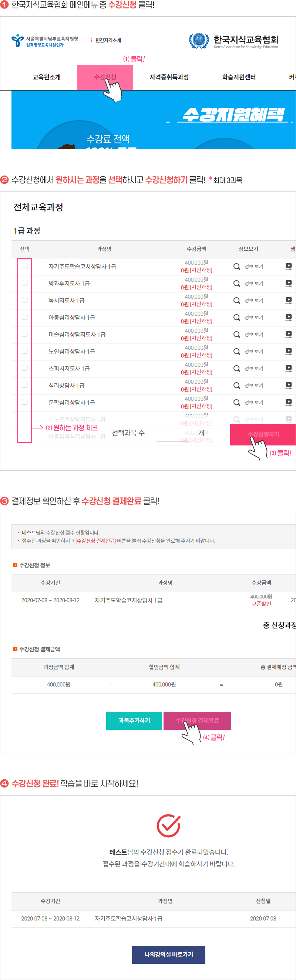Open the 민간자격소개 link
The width and height of the screenshot is (296, 980).
[108, 40]
